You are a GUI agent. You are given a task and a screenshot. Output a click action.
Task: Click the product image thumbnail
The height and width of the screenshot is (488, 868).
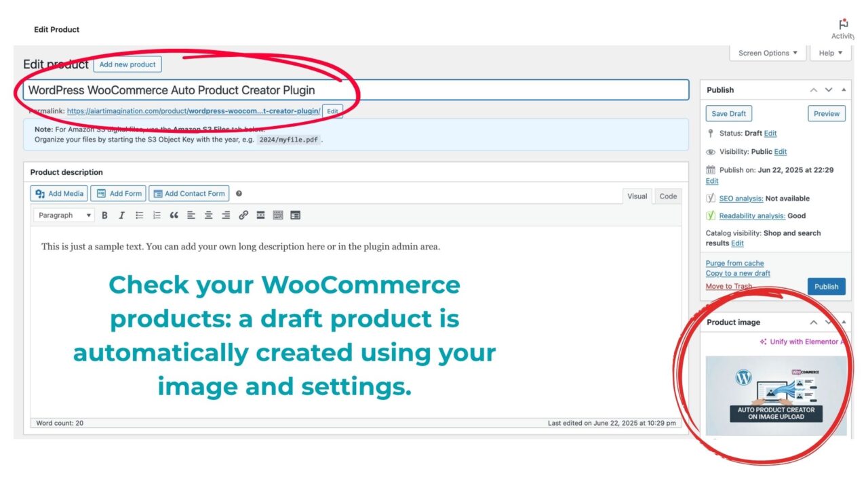pyautogui.click(x=776, y=396)
